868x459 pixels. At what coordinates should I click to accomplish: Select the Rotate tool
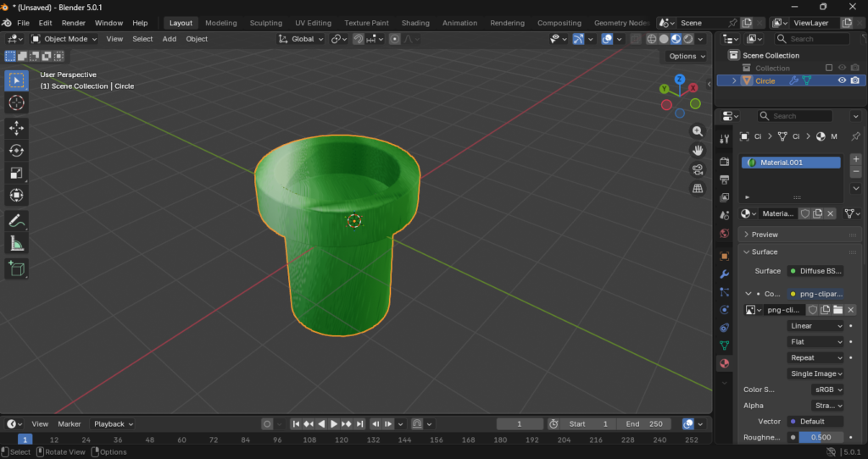coord(16,151)
